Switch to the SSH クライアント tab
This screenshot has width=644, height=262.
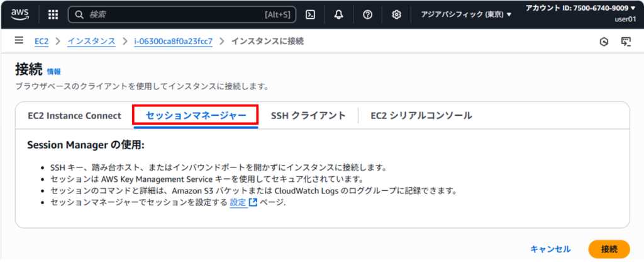(x=308, y=116)
